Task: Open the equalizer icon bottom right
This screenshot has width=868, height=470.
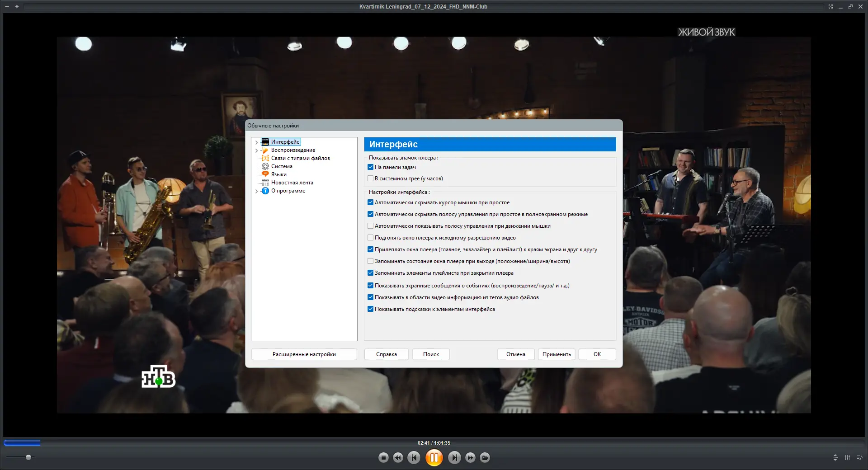Action: (847, 457)
